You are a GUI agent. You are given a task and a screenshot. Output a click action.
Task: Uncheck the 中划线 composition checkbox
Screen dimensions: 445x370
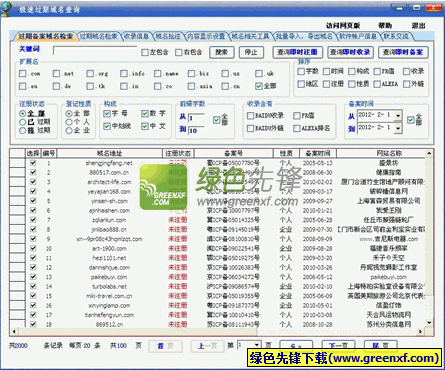click(107, 126)
